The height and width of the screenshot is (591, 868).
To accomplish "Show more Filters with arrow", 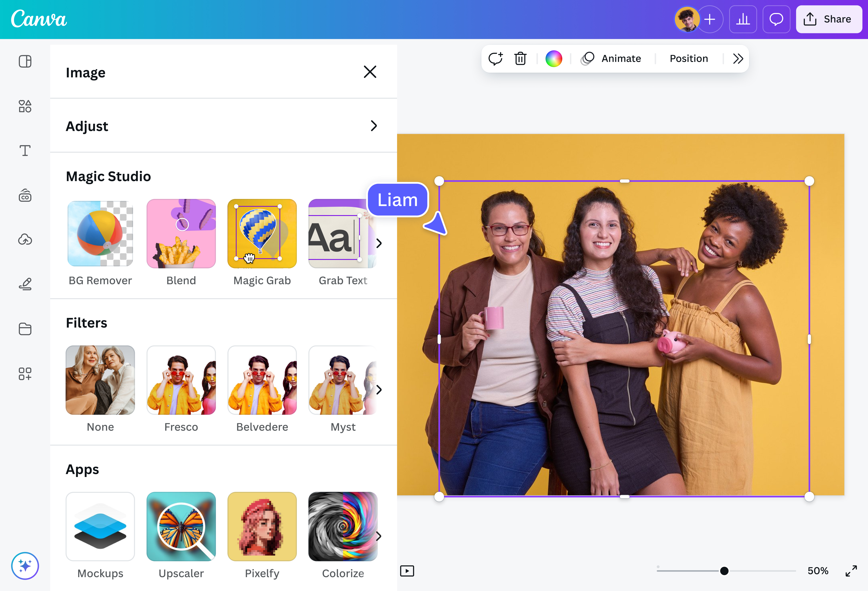I will click(379, 390).
